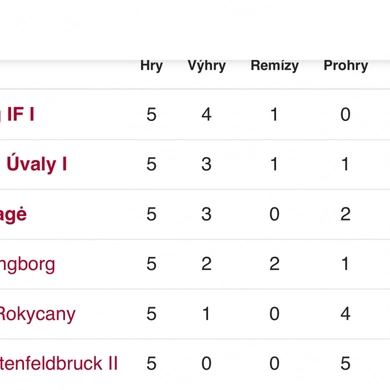
Task: Sort by the Hry column header
Action: click(x=151, y=66)
